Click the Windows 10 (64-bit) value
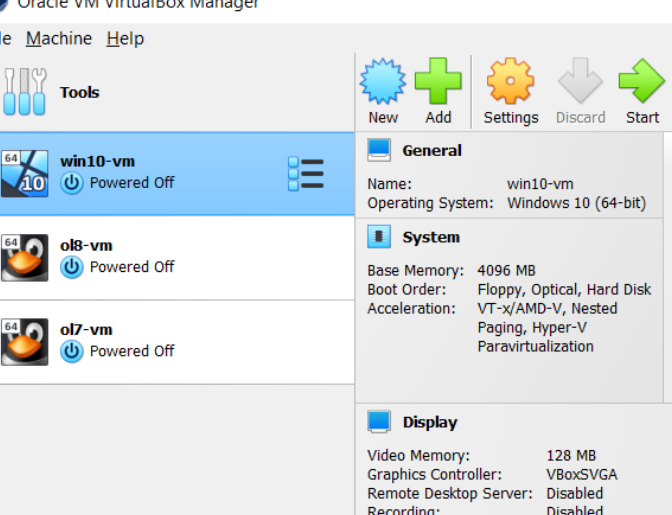The image size is (672, 515). pos(576,203)
